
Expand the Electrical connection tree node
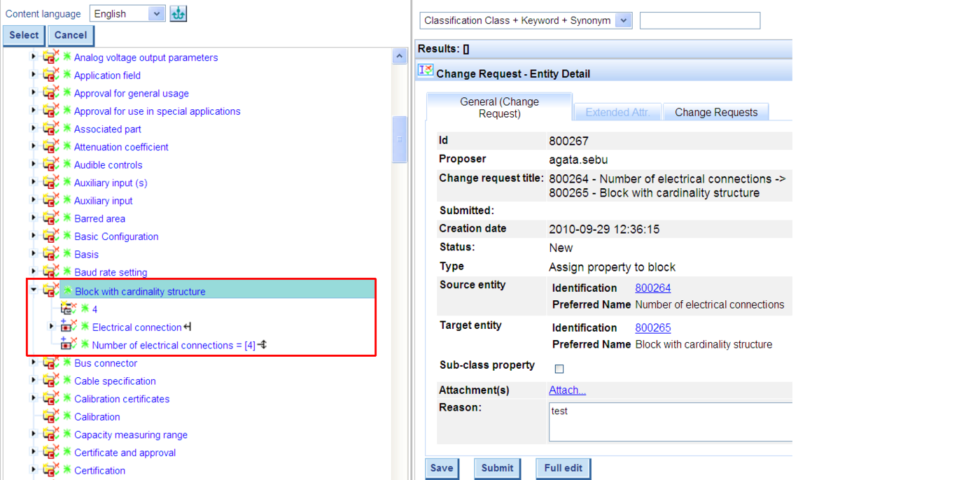pyautogui.click(x=51, y=327)
